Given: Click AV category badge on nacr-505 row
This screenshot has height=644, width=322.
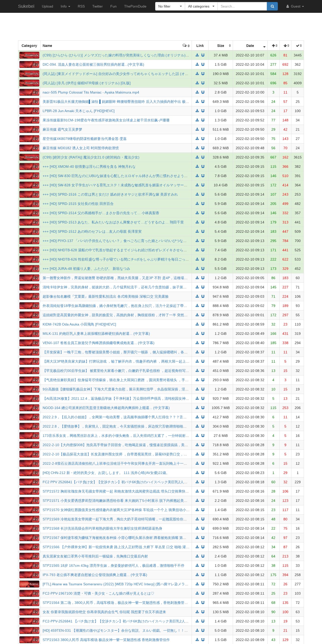Looking at the screenshot, I should click(x=29, y=92).
